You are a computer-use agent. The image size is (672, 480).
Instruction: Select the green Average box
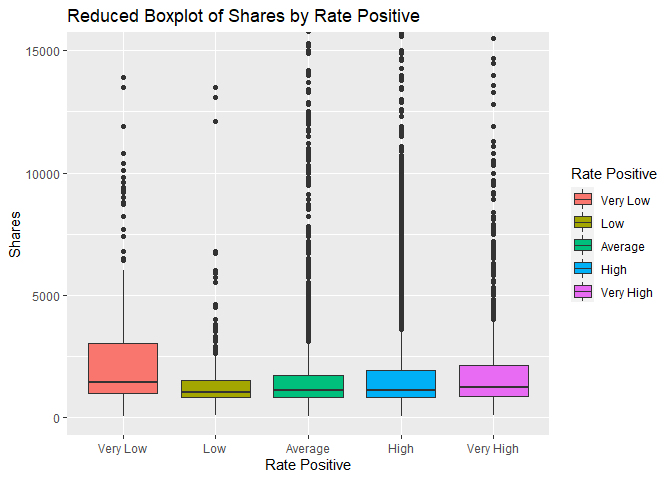[308, 386]
